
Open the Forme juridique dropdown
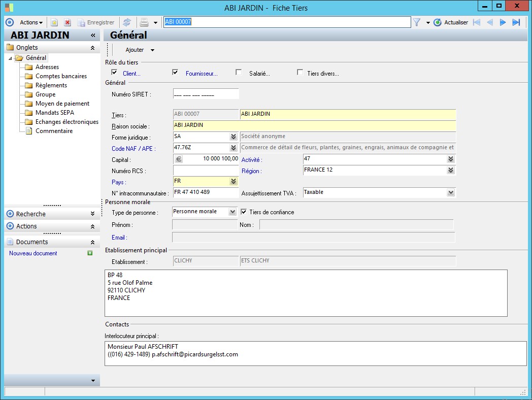click(233, 137)
